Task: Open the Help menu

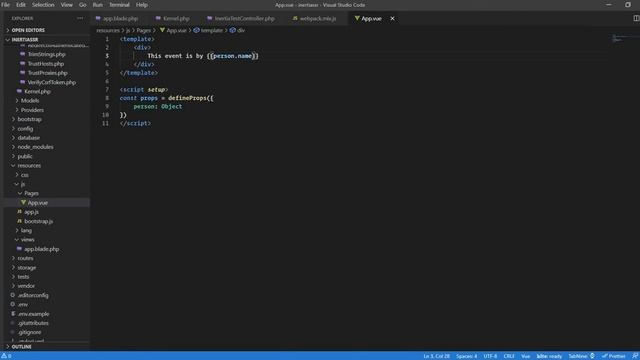Action: point(142,5)
